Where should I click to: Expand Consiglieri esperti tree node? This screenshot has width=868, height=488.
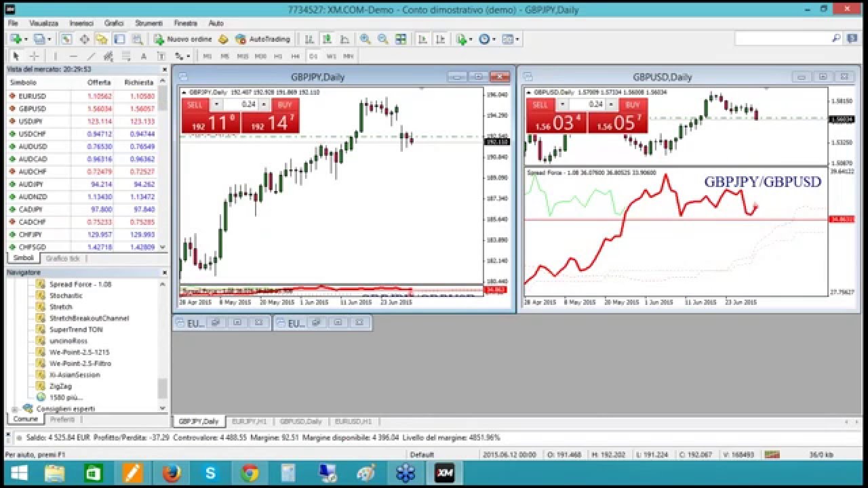[15, 409]
